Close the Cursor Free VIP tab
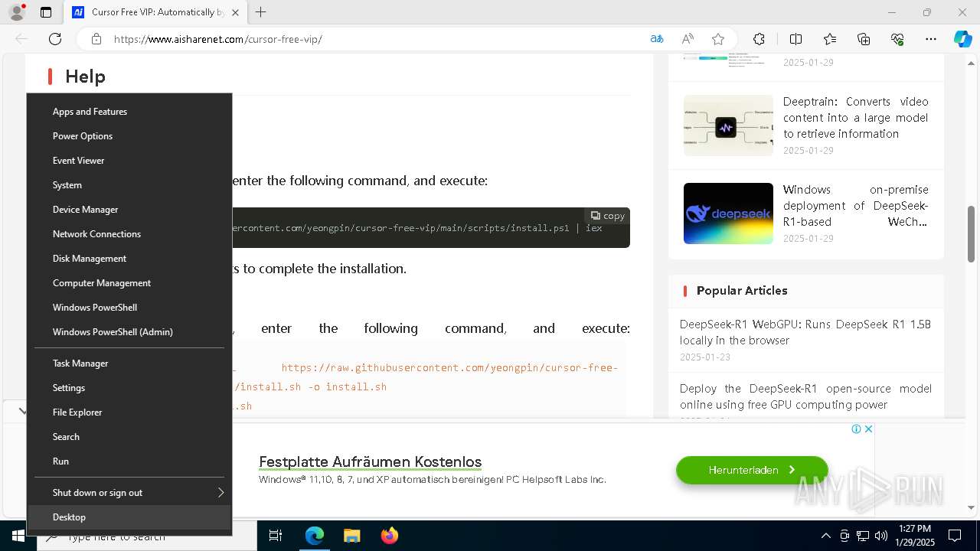This screenshot has width=980, height=551. click(x=235, y=12)
